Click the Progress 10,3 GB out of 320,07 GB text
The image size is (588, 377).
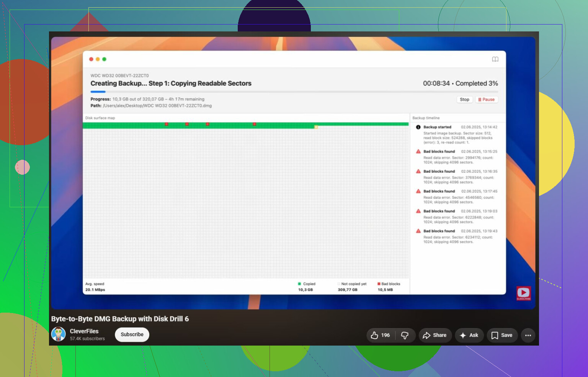click(x=147, y=99)
